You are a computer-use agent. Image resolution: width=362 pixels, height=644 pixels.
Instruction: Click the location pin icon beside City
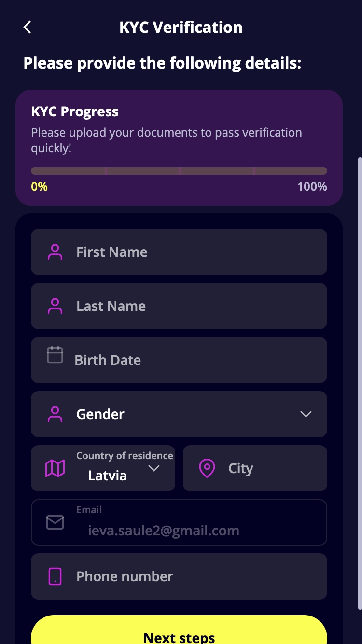(x=207, y=468)
